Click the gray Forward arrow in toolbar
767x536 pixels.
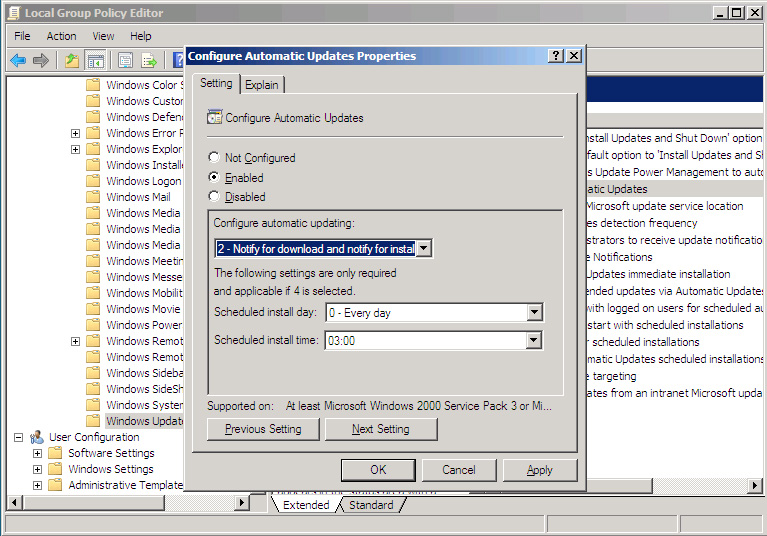coord(41,61)
